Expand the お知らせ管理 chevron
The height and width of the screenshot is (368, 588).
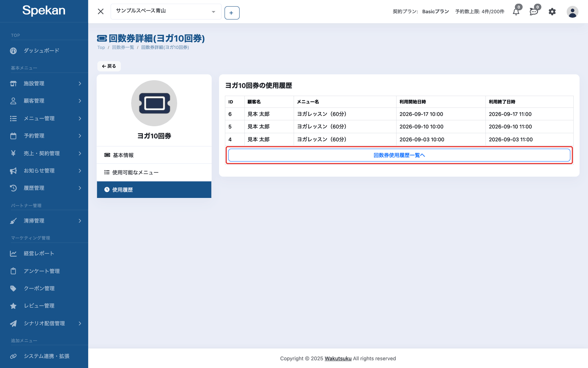[80, 171]
